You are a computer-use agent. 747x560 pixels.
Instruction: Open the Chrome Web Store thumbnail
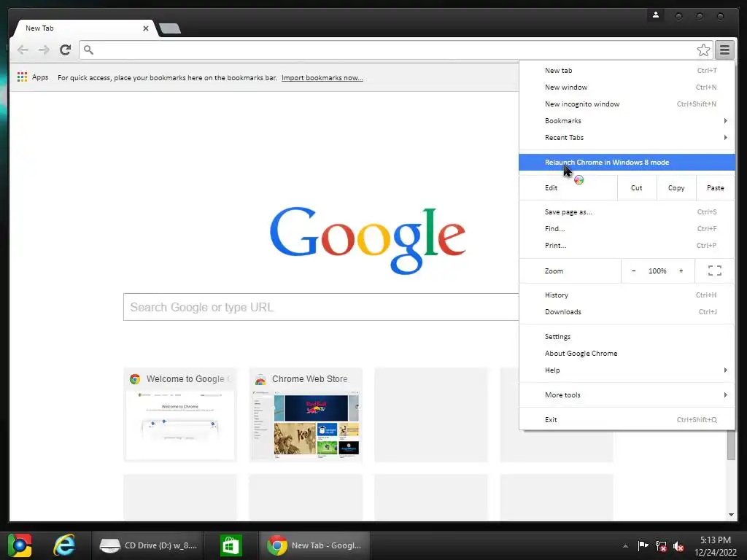(306, 414)
